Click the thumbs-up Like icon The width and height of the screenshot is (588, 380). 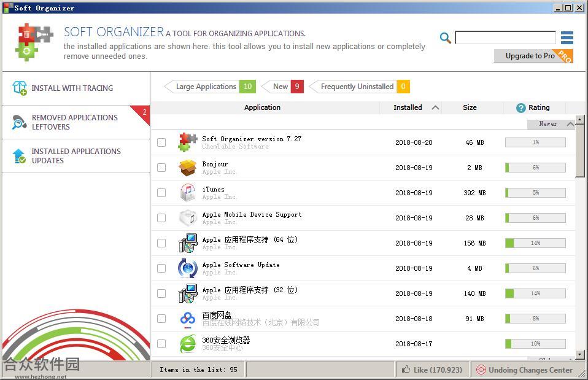406,370
